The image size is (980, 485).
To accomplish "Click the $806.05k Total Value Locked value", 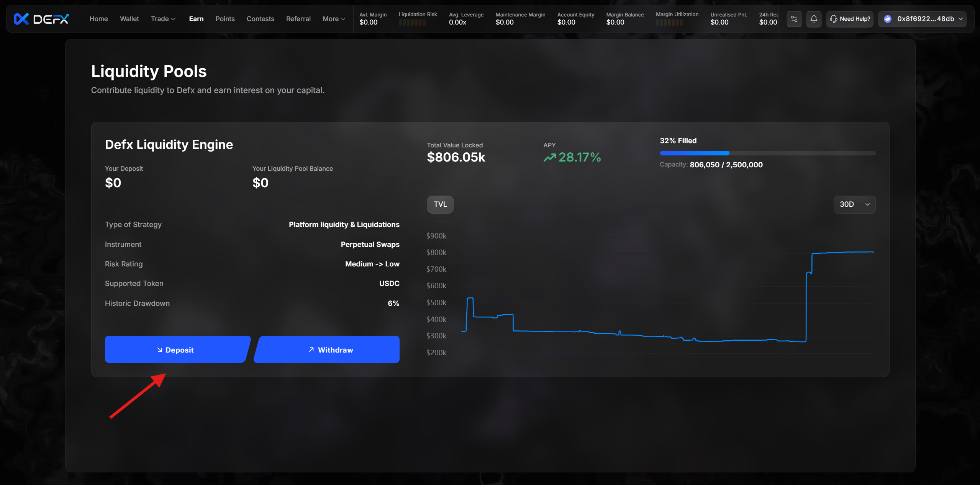I will (x=456, y=157).
